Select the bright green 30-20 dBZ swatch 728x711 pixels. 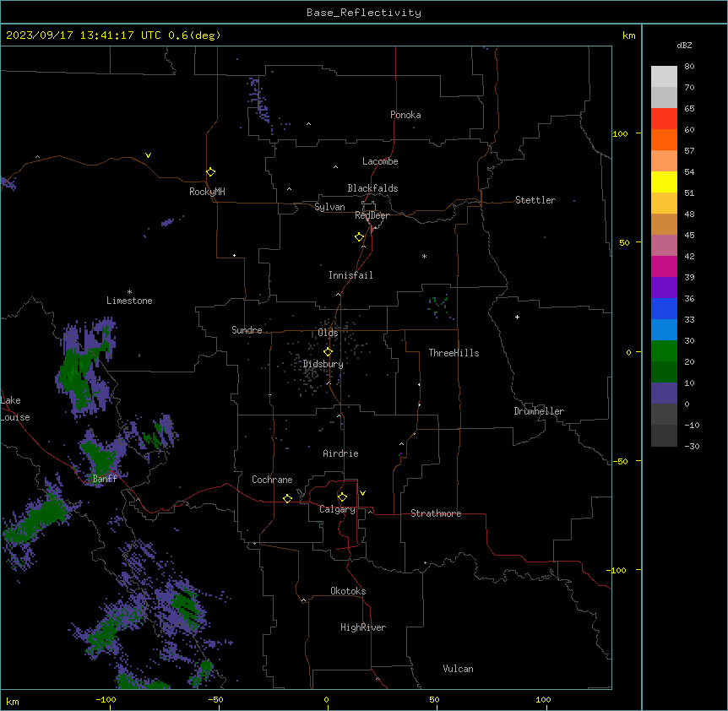[664, 351]
